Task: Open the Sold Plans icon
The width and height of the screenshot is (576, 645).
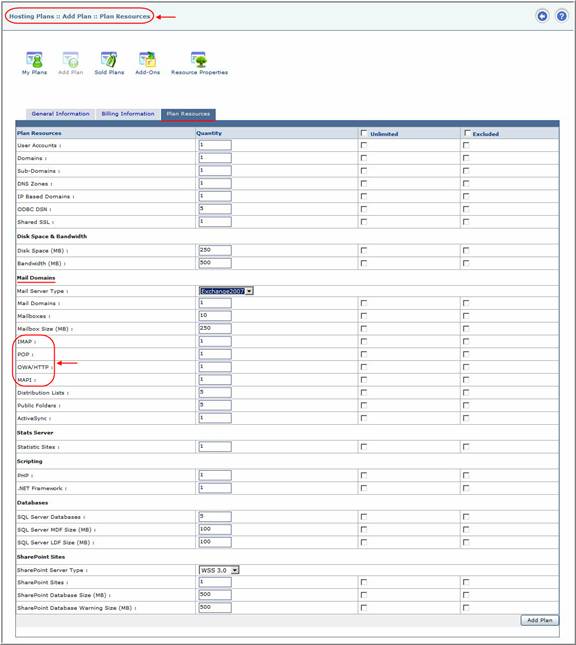Action: pyautogui.click(x=109, y=60)
